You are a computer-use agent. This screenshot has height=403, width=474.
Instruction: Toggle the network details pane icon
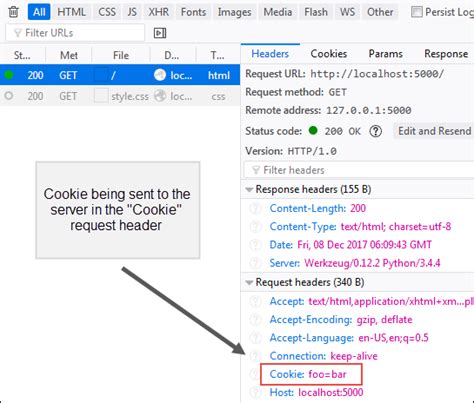(x=160, y=33)
